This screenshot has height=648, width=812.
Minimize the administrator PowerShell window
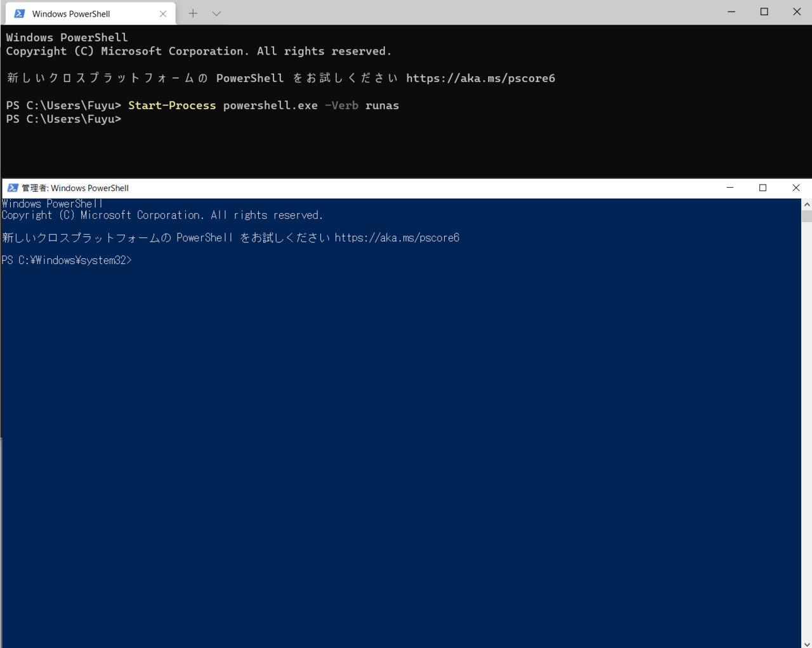click(x=730, y=188)
